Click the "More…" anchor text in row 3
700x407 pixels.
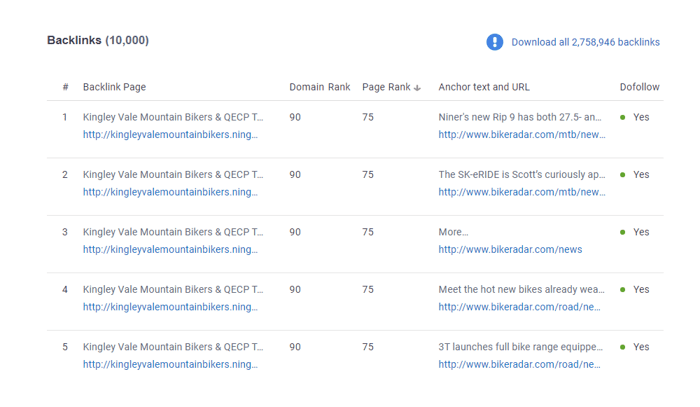coord(453,232)
